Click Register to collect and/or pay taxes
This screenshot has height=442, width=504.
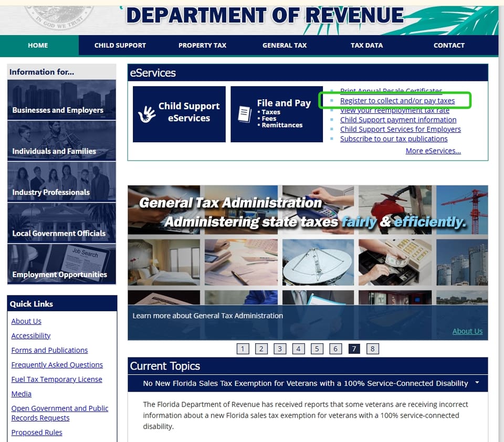click(x=397, y=101)
